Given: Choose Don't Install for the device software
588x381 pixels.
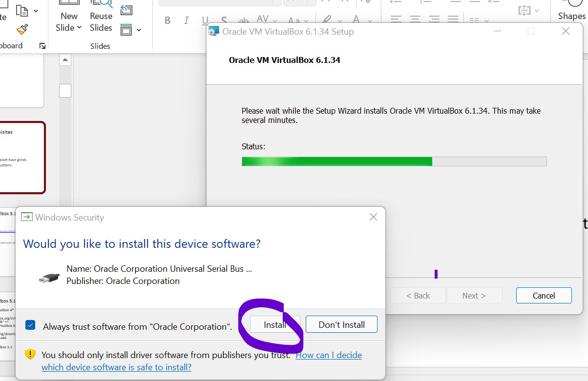Looking at the screenshot, I should point(341,324).
